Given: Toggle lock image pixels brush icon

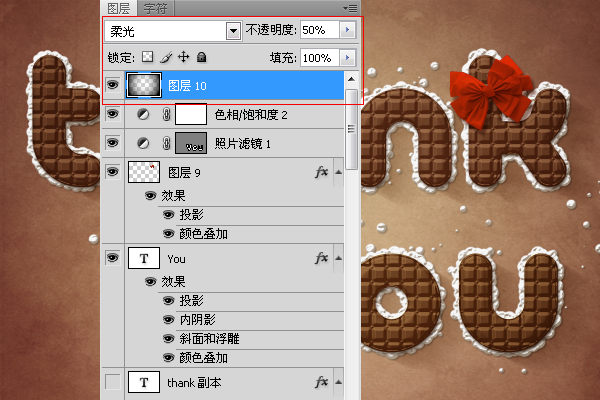Looking at the screenshot, I should (x=166, y=57).
